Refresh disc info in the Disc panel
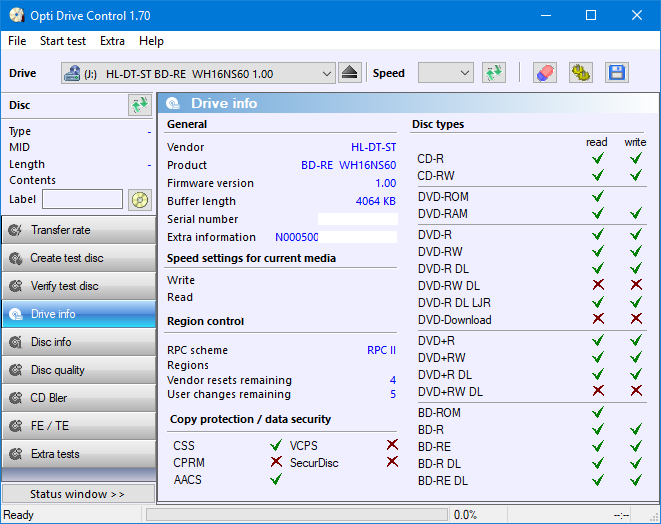The height and width of the screenshot is (524, 661). coord(140,105)
